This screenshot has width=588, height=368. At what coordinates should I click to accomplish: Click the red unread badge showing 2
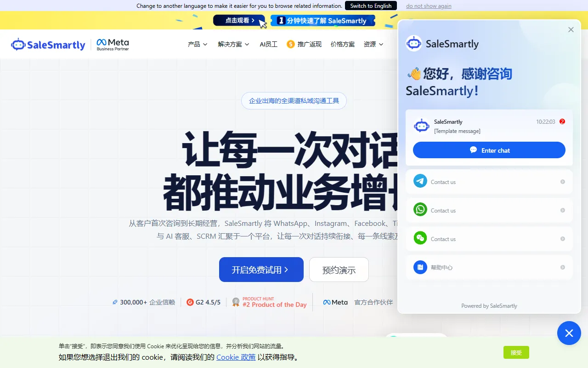pos(562,121)
